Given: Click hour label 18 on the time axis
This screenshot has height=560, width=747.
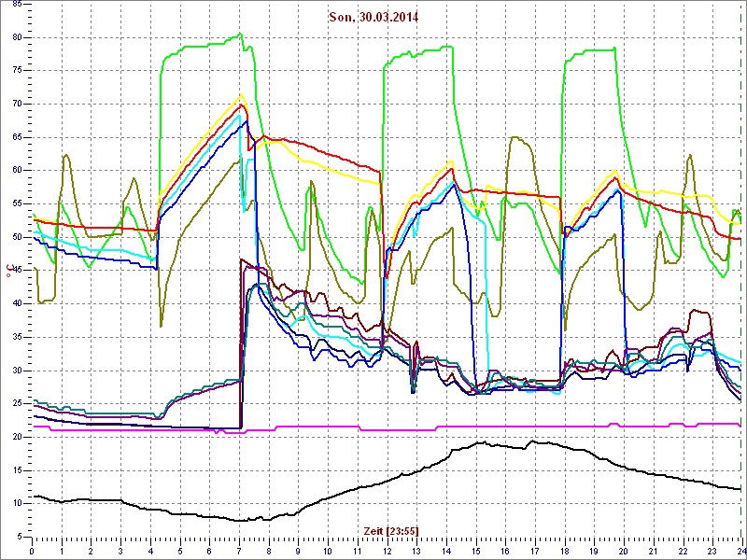Looking at the screenshot, I should [564, 552].
